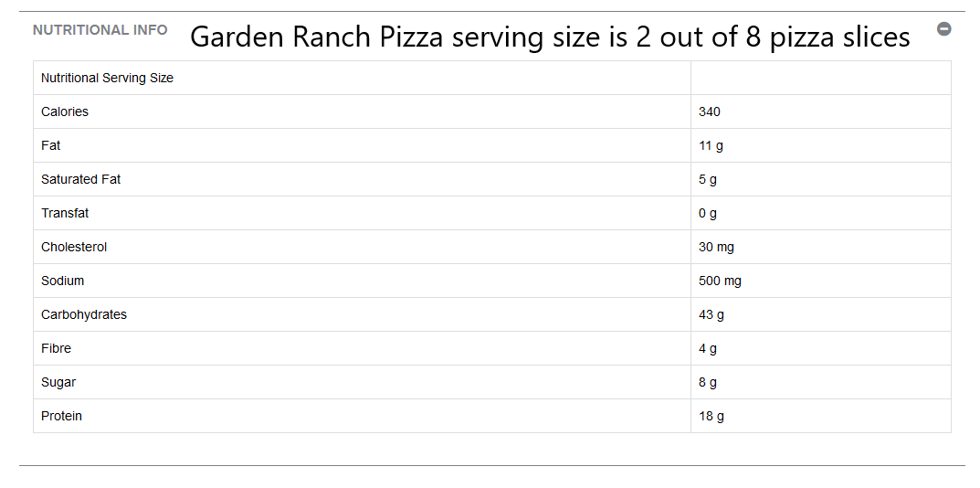Click the Nutritional Serving Size row label
The image size is (980, 488).
tap(108, 79)
